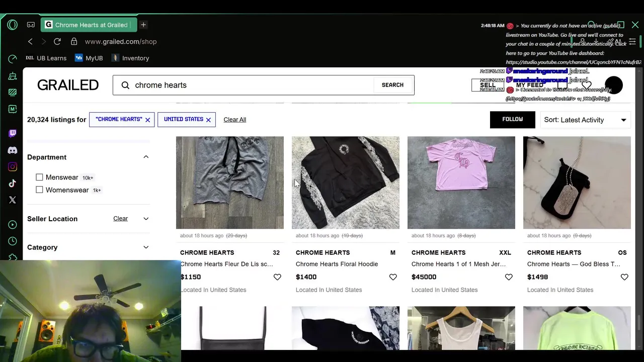The width and height of the screenshot is (644, 362).
Task: Open X (Twitter) in the sidebar
Action: [13, 200]
